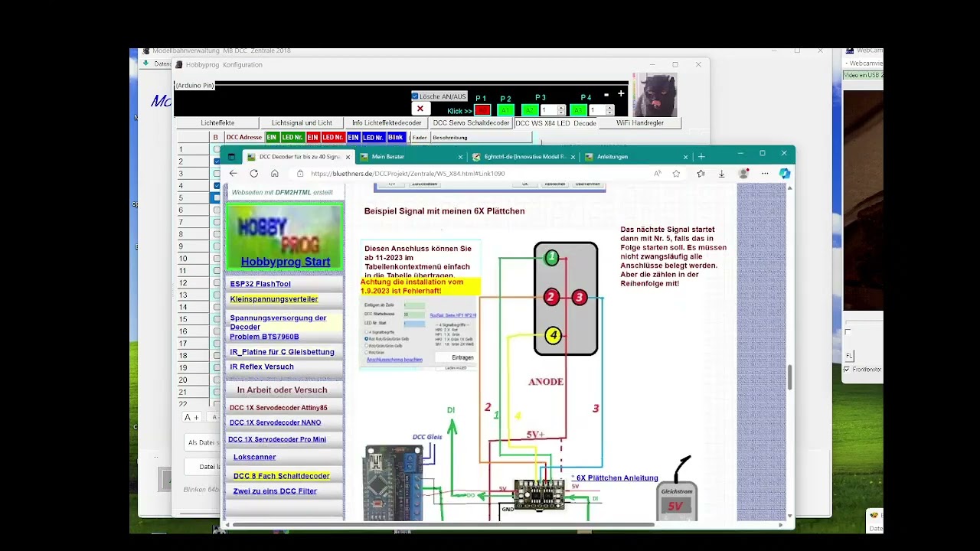Open the 'Kleinspannungsverteiler' link

[274, 299]
